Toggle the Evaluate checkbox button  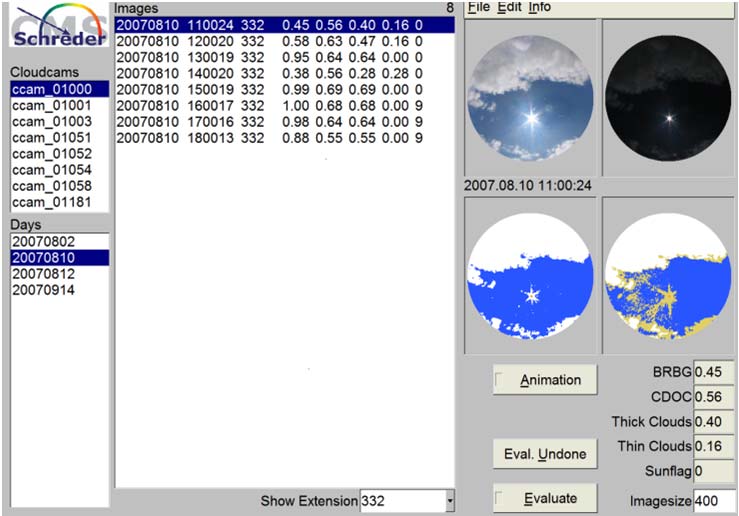tap(545, 498)
